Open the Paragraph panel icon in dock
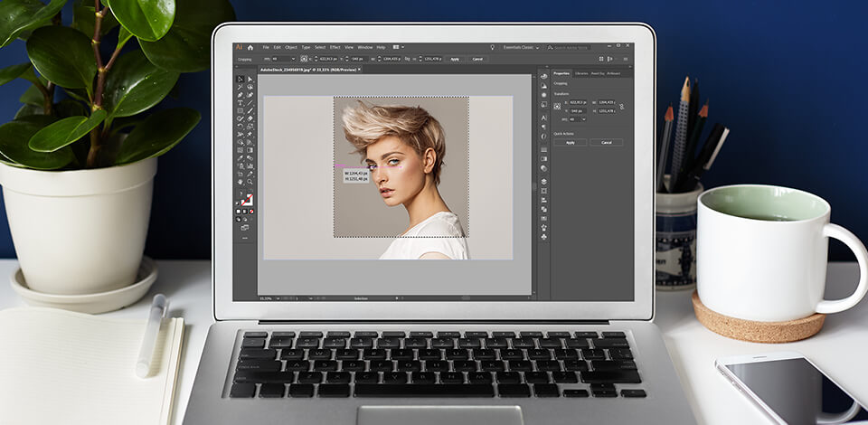This screenshot has height=425, width=868. tap(544, 127)
